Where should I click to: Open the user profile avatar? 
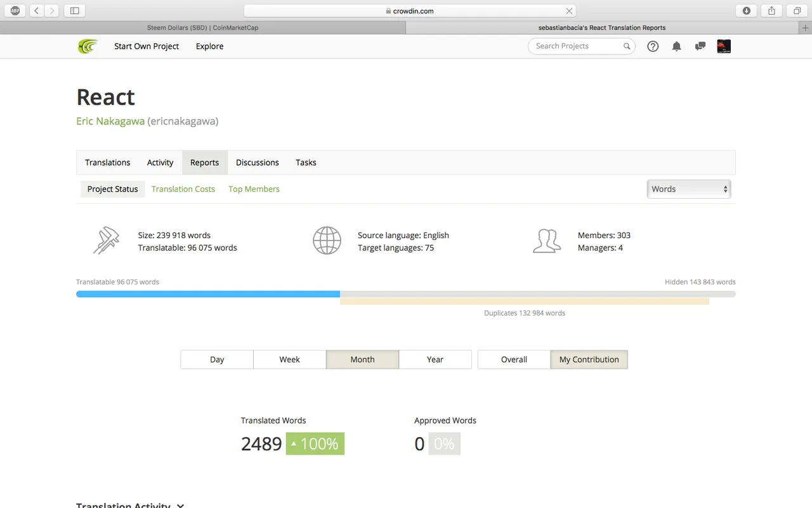(x=724, y=46)
